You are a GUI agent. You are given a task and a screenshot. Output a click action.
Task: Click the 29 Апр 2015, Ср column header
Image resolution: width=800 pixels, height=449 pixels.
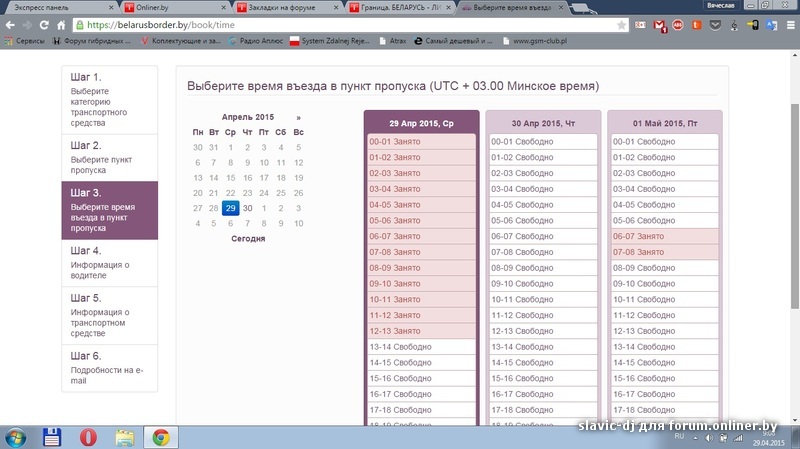point(421,123)
